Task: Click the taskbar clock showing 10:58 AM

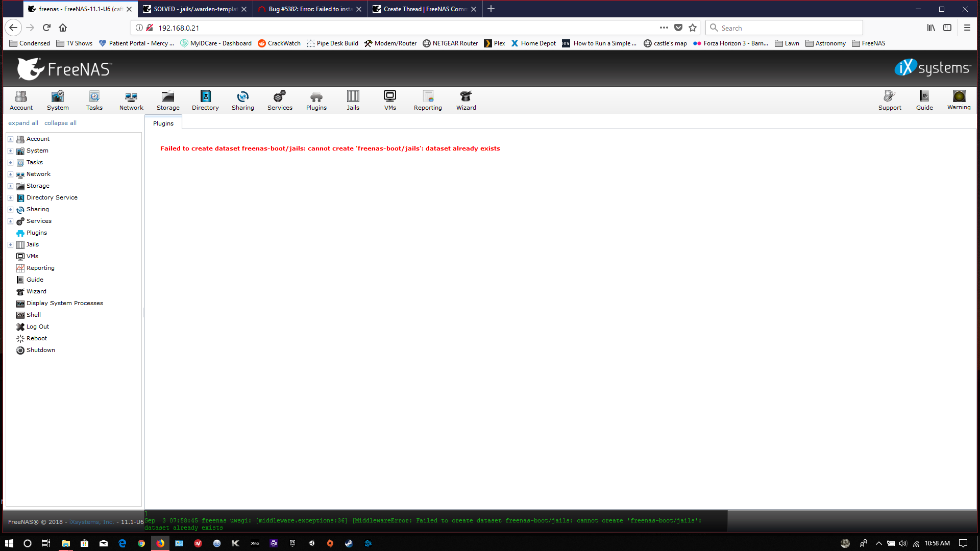Action: click(x=937, y=543)
